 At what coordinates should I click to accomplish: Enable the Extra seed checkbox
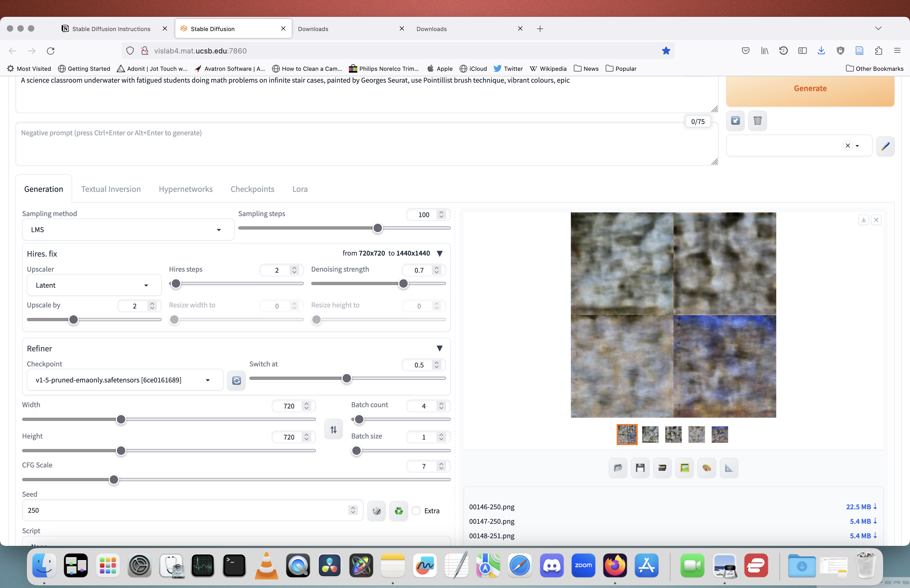click(416, 511)
